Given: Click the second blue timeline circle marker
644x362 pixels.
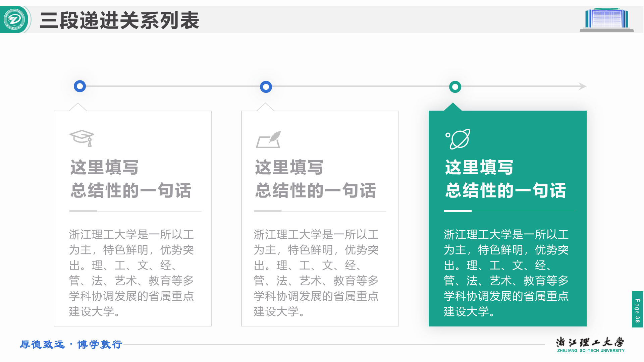Looking at the screenshot, I should point(266,87).
